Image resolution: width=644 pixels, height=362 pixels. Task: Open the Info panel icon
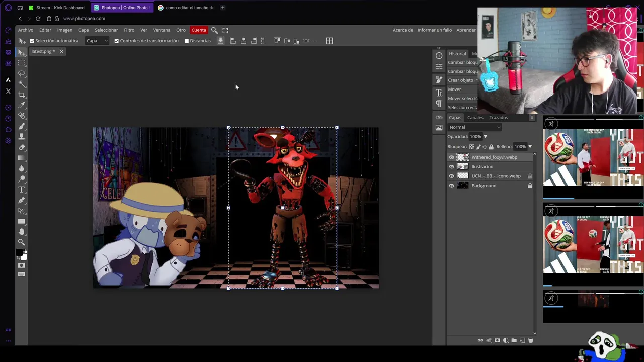tap(439, 55)
